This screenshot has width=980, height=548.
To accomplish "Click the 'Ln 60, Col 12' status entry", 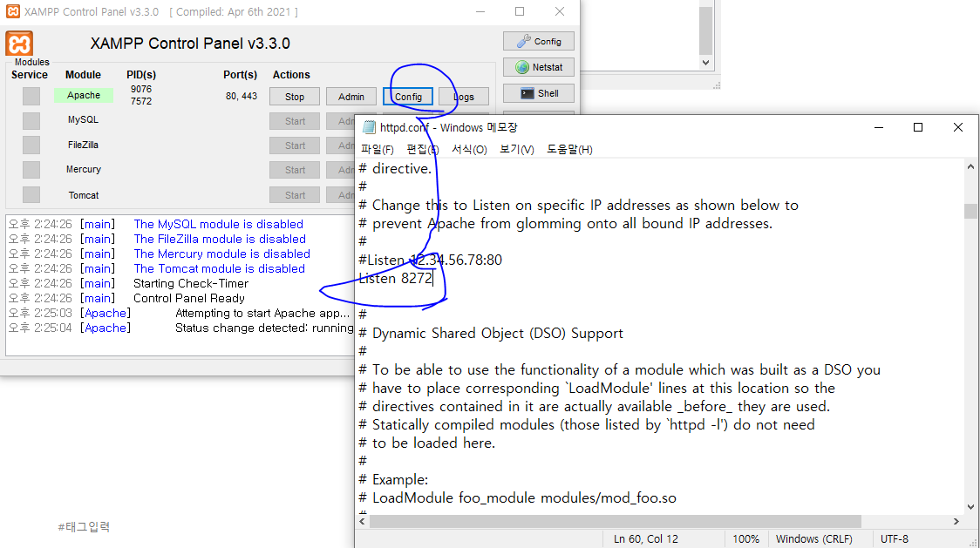I will [645, 538].
